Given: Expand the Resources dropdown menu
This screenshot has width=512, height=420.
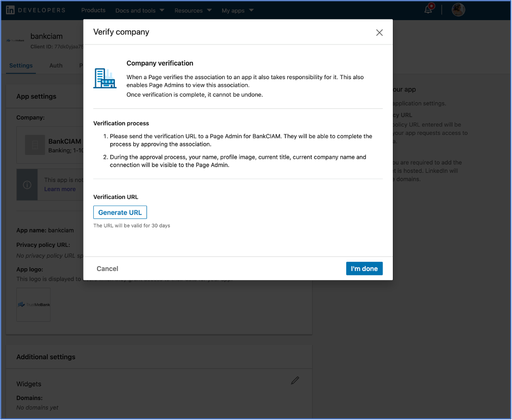Looking at the screenshot, I should click(x=193, y=10).
